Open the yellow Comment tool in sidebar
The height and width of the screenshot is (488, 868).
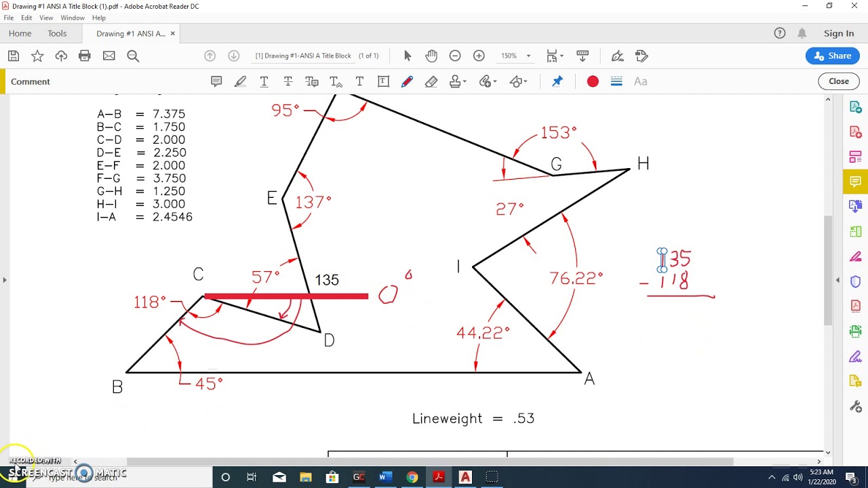coord(855,182)
